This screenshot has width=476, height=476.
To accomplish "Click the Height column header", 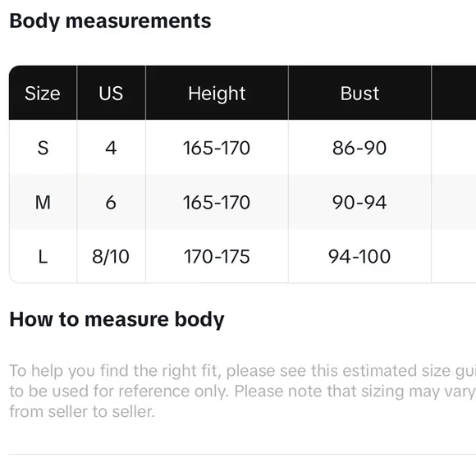I will pos(217,93).
